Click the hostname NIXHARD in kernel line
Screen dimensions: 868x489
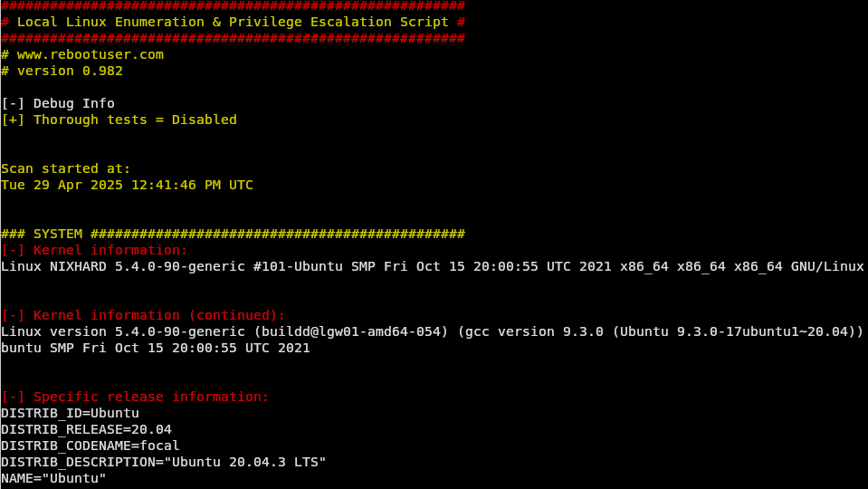78,266
